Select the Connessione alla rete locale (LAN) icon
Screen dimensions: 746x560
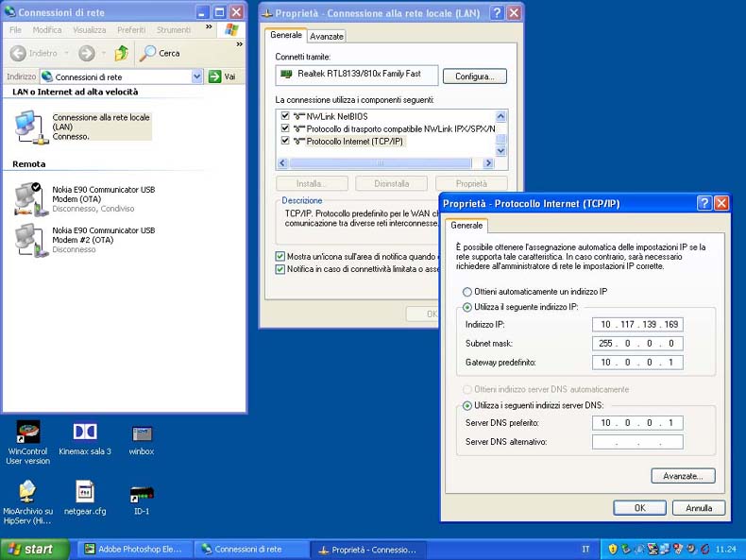[31, 127]
